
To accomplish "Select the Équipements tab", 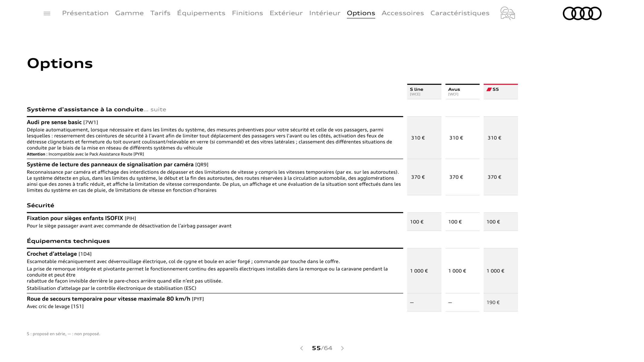I will pyautogui.click(x=201, y=13).
